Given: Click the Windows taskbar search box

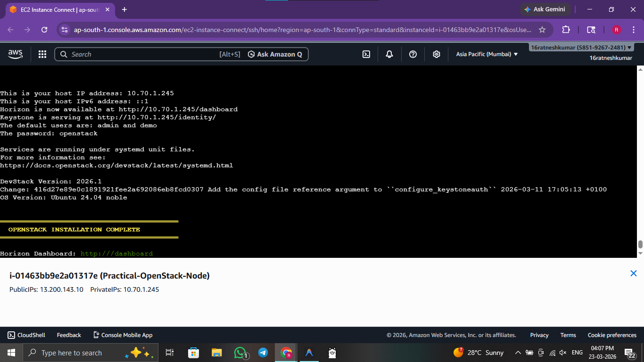Looking at the screenshot, I should pyautogui.click(x=91, y=353).
